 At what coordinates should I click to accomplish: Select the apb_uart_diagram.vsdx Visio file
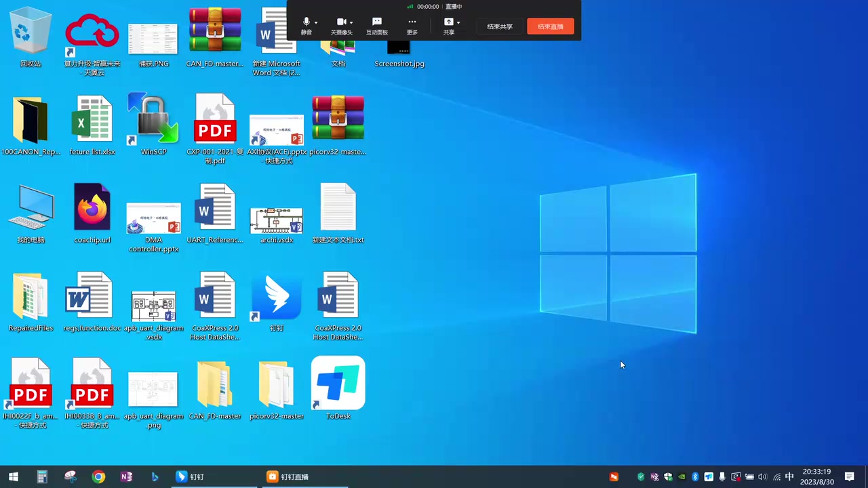153,315
